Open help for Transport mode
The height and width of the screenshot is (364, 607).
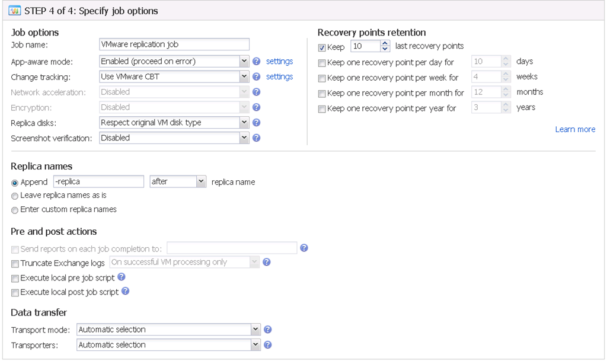click(x=267, y=330)
